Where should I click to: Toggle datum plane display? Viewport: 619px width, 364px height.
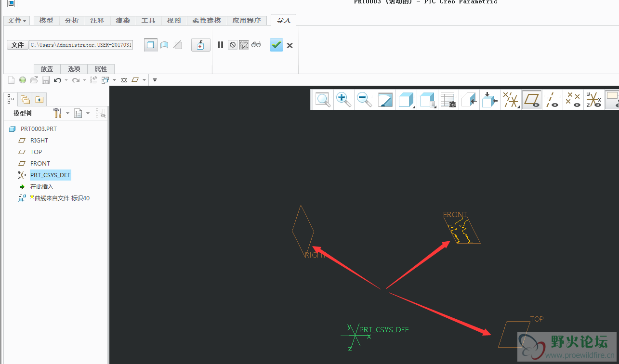[532, 100]
